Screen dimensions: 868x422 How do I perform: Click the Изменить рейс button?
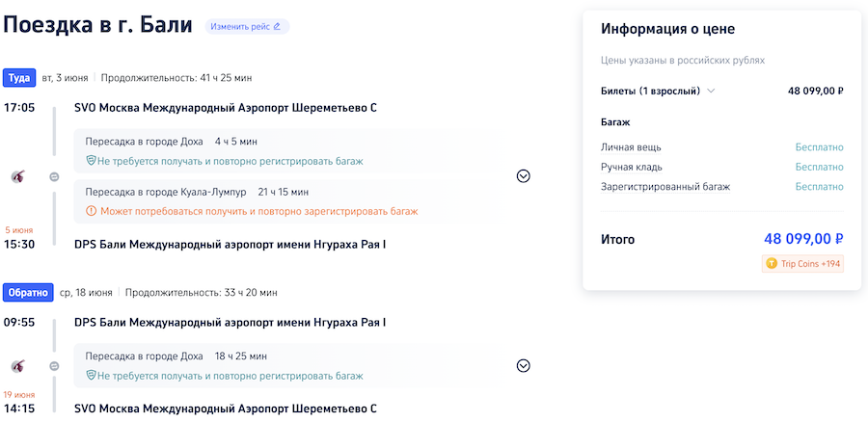pos(246,26)
